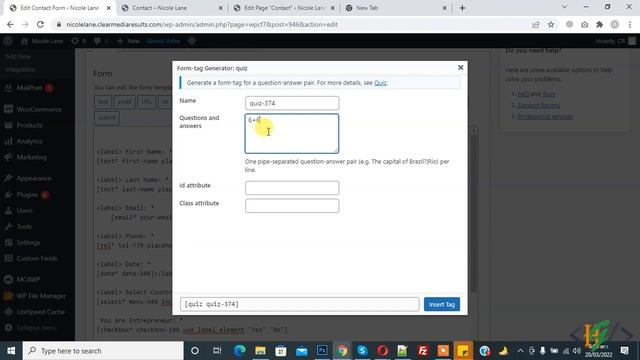The height and width of the screenshot is (360, 640).
Task: Open File Explorer from the taskbar
Action: click(260, 351)
